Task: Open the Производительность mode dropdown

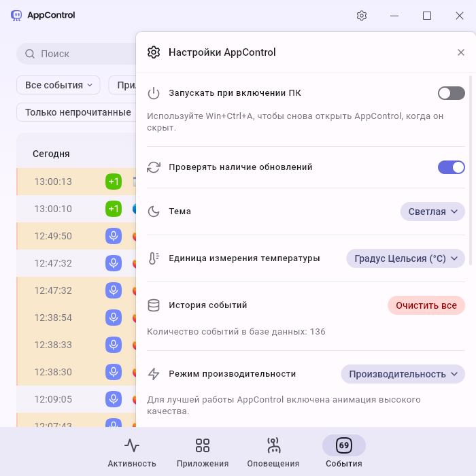Action: click(403, 374)
